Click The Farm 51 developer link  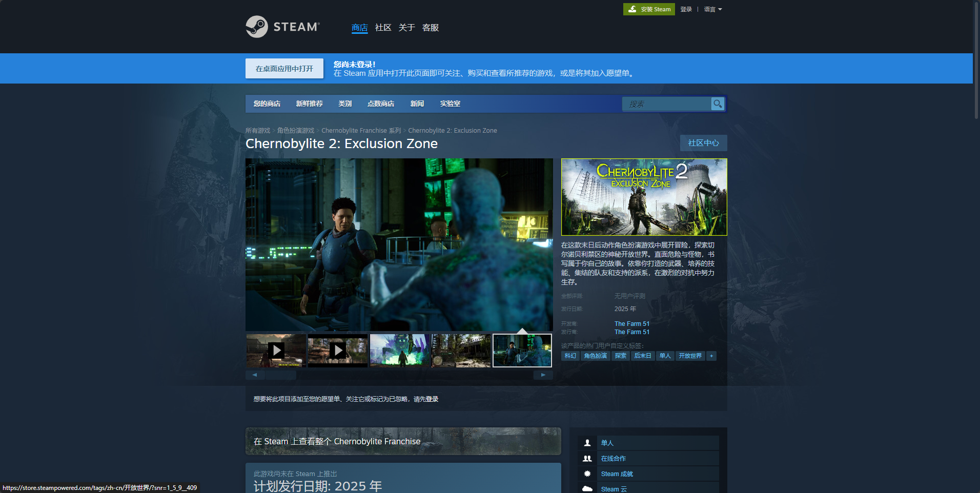(632, 324)
